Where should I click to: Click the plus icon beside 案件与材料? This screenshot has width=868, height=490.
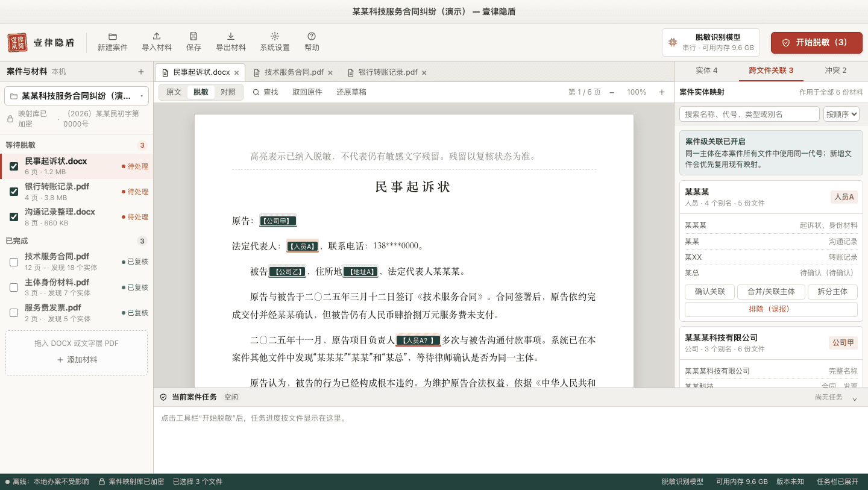click(141, 72)
